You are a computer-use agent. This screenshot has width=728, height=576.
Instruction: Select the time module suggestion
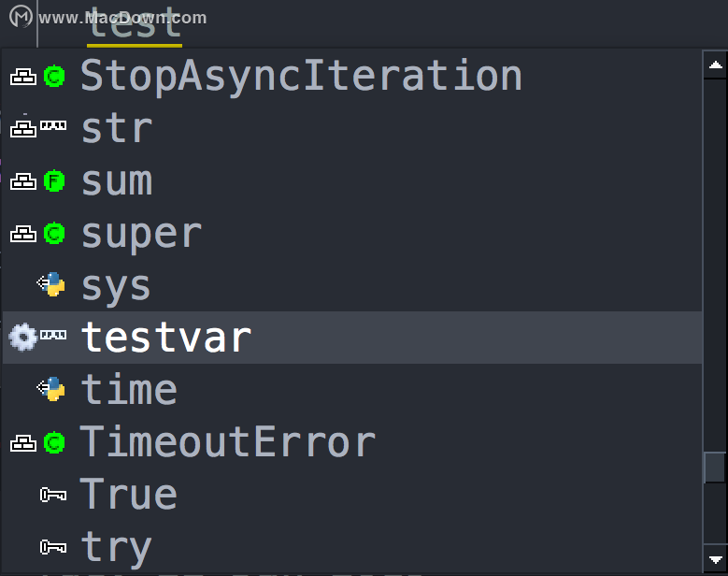[352, 390]
